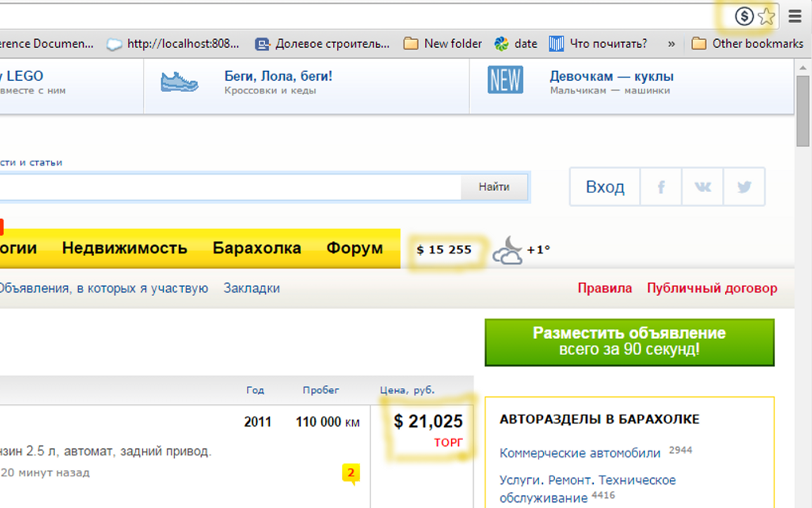Click the Twitter login icon
The image size is (812, 508).
point(744,186)
